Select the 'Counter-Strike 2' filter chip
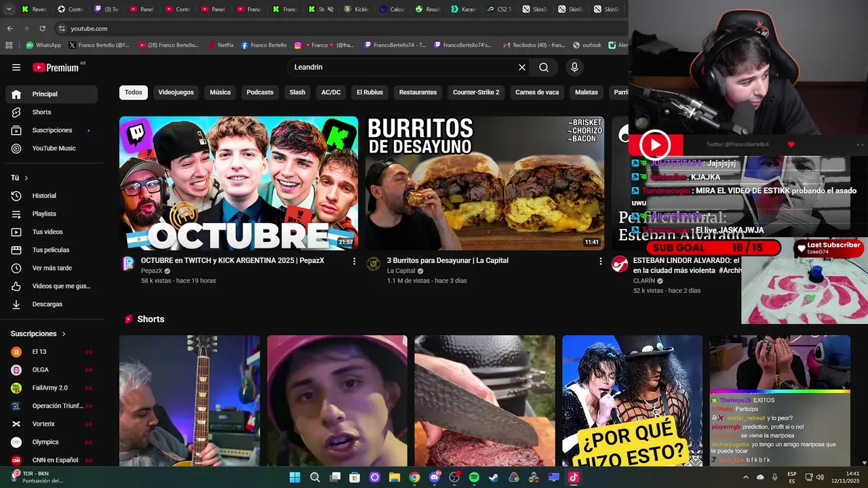 click(x=476, y=92)
